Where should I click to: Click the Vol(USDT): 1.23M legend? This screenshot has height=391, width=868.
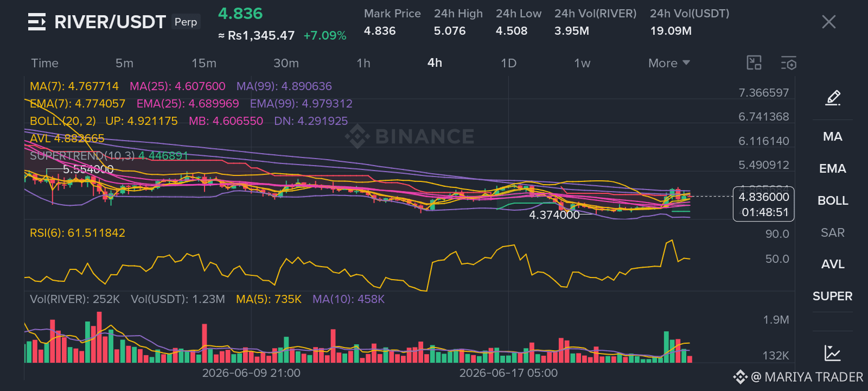click(178, 299)
